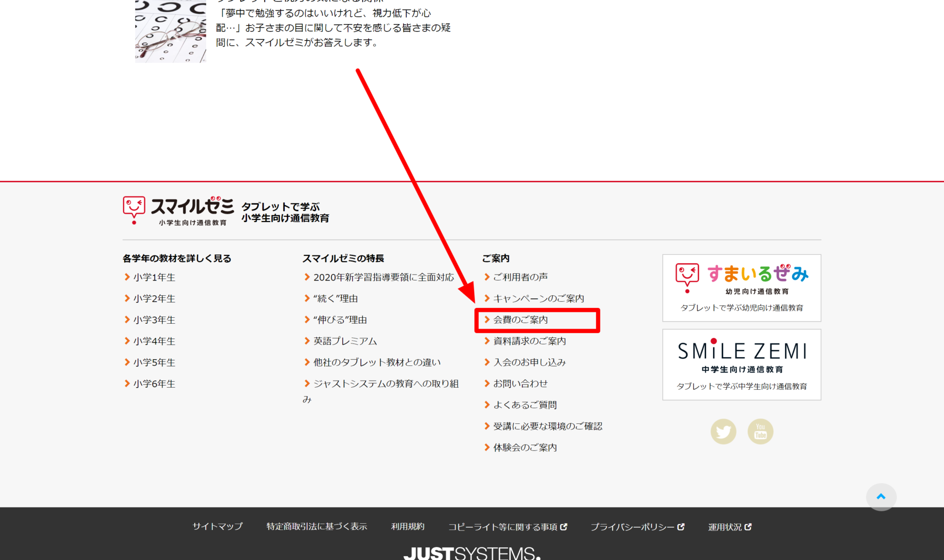Click the JUSTSYSTEMS logo

[472, 553]
